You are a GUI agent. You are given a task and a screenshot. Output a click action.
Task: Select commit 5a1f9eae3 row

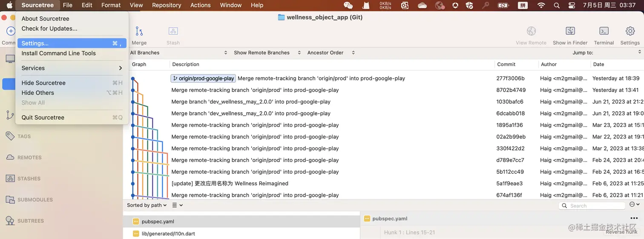tap(383, 184)
